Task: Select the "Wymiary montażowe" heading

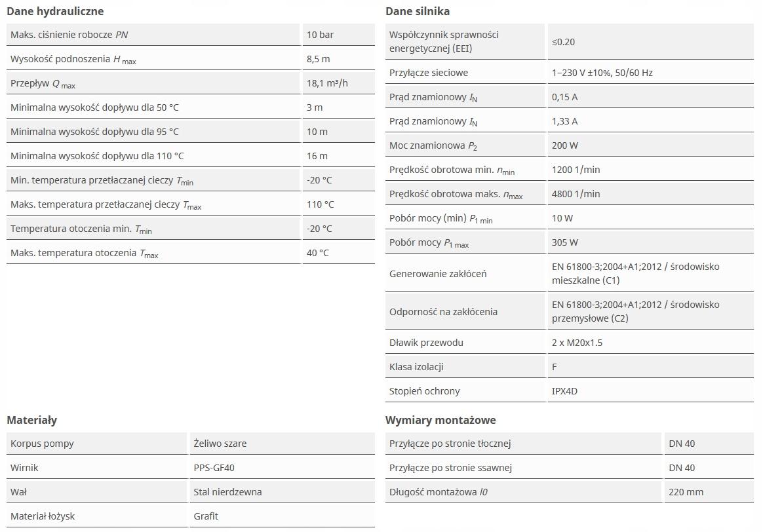Action: [x=440, y=420]
